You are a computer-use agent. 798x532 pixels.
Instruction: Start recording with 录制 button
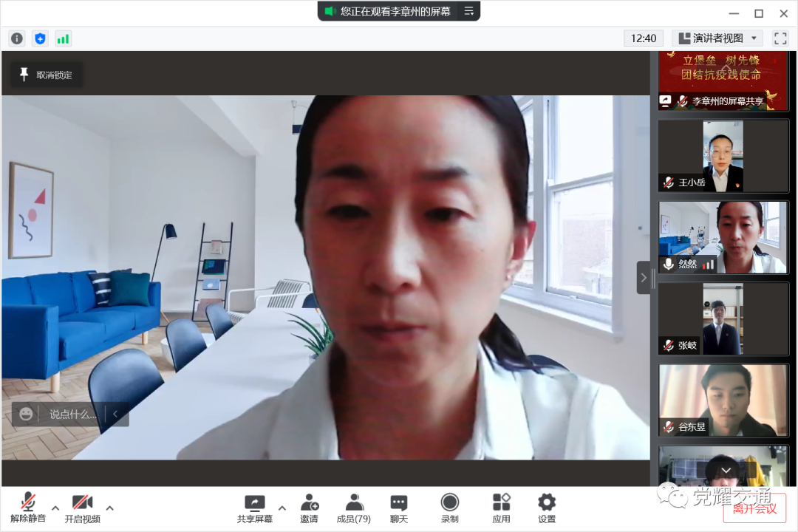point(450,508)
